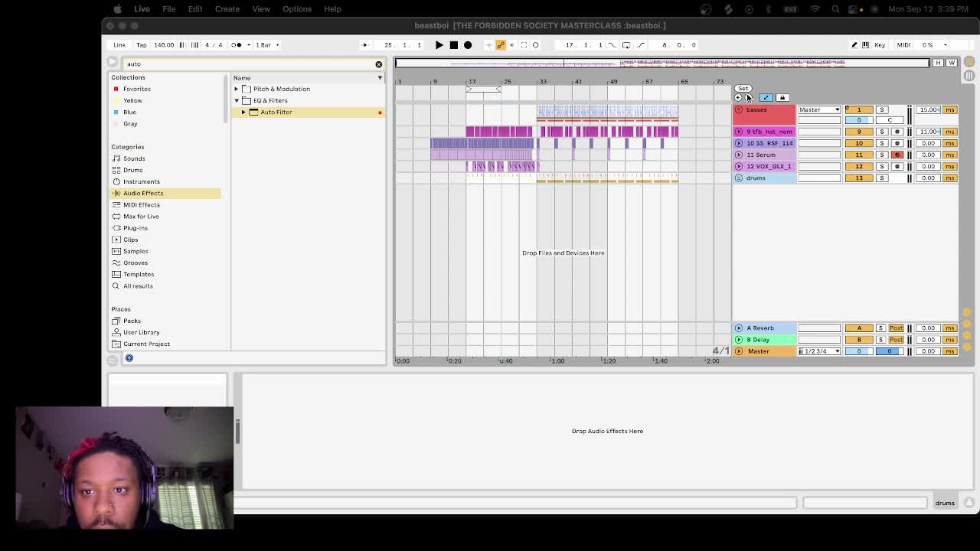The width and height of the screenshot is (980, 551).
Task: Select the loop brace in the timeline ruler
Action: click(484, 90)
